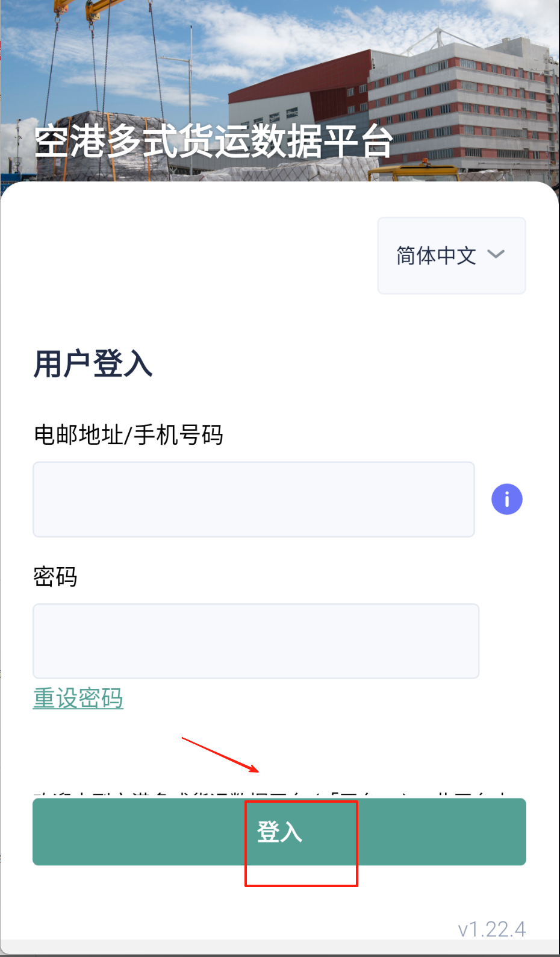
Task: Click the 密码 field label
Action: (x=55, y=577)
